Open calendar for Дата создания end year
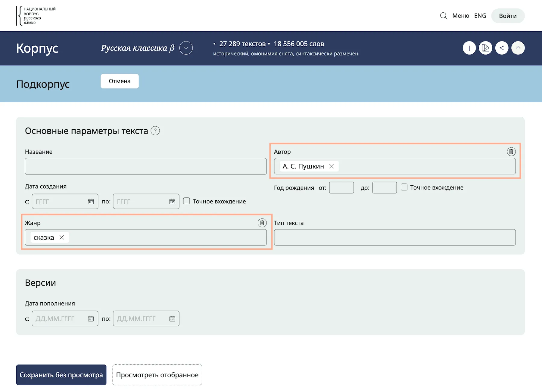This screenshot has width=542, height=392. [x=172, y=202]
